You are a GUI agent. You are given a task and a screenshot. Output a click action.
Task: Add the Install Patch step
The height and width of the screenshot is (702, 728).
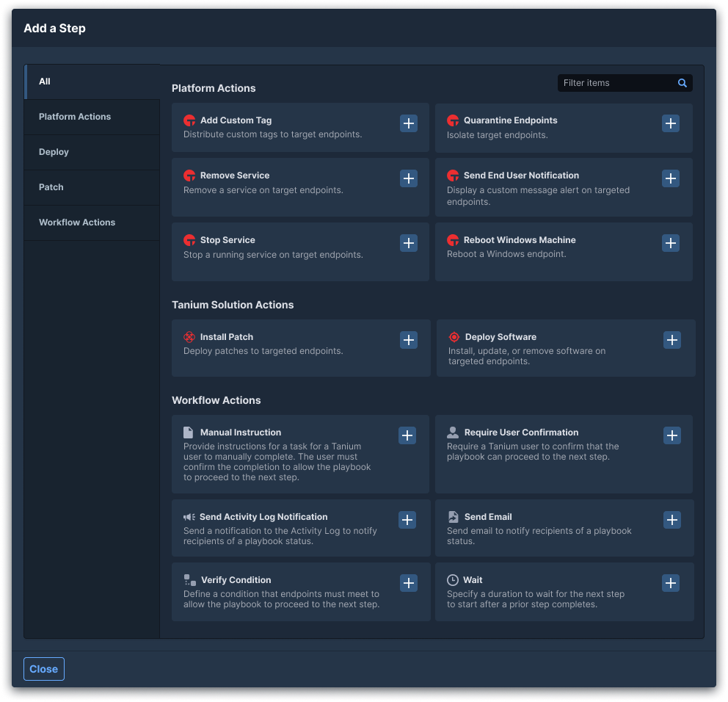point(409,340)
